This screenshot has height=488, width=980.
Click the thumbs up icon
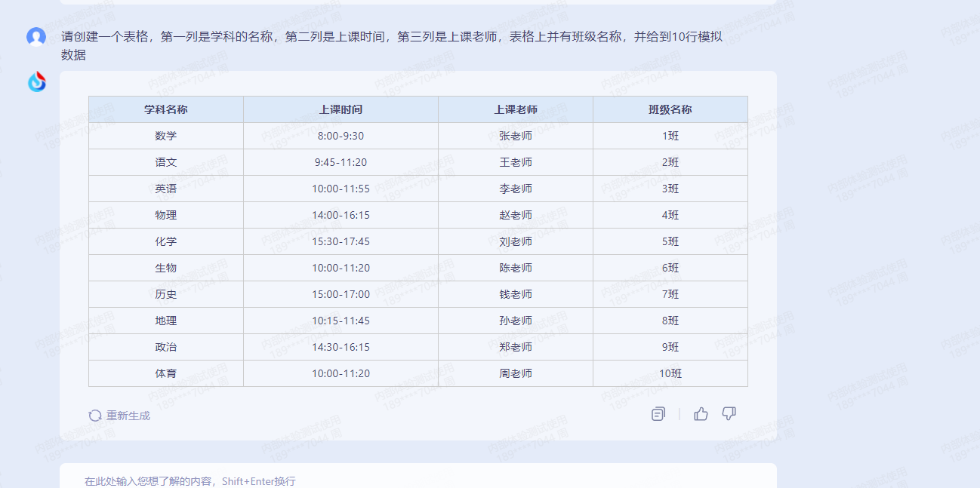point(701,414)
